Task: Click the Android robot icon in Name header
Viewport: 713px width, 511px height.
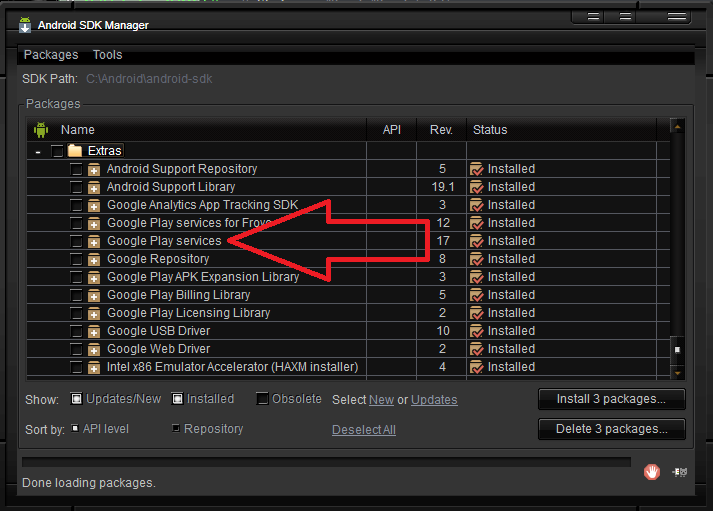Action: click(41, 130)
